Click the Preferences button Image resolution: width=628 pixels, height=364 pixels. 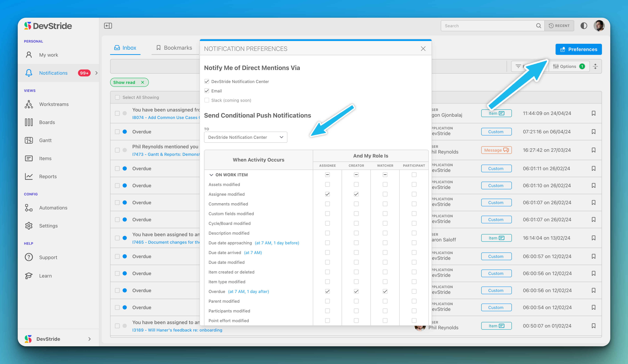[x=578, y=49]
